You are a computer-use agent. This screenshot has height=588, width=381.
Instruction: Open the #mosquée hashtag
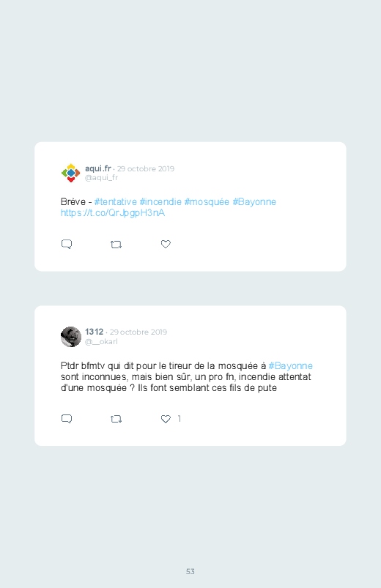tap(207, 202)
